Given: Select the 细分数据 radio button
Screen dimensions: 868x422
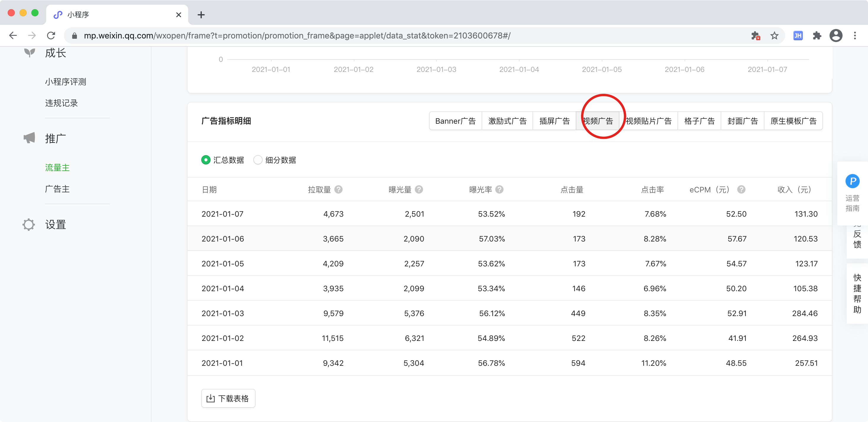Looking at the screenshot, I should (258, 160).
